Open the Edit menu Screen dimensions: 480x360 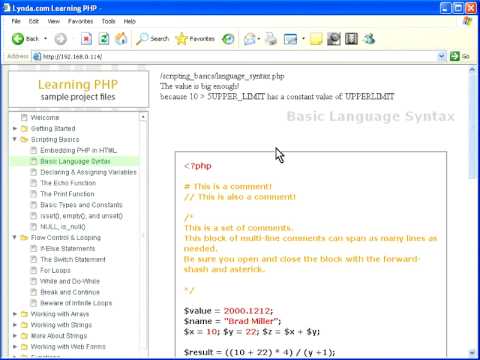[34, 21]
